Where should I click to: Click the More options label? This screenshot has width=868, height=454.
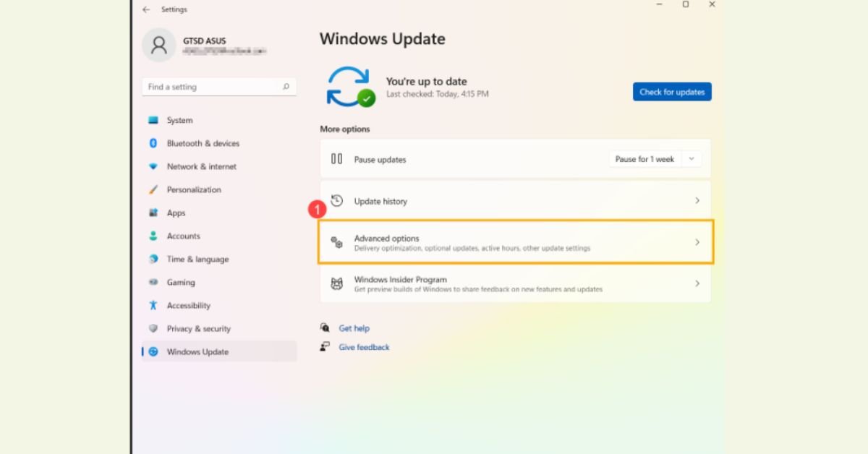pyautogui.click(x=345, y=129)
